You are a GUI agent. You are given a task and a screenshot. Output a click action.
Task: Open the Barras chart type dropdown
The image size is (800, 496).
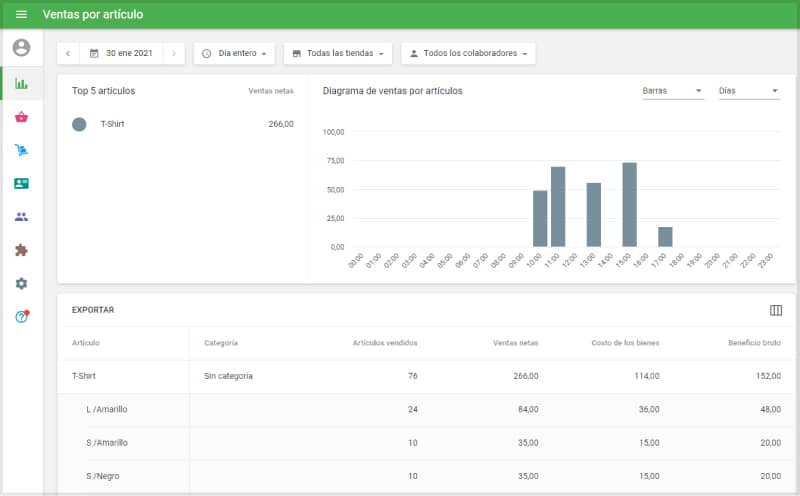672,91
